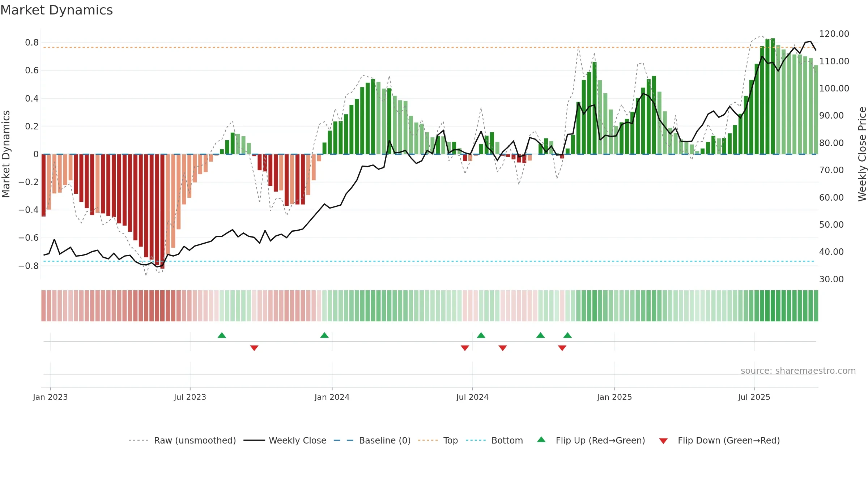Screen dimensions: 868x488
Task: Toggle the Baseline (0) legend entry
Action: coord(372,440)
